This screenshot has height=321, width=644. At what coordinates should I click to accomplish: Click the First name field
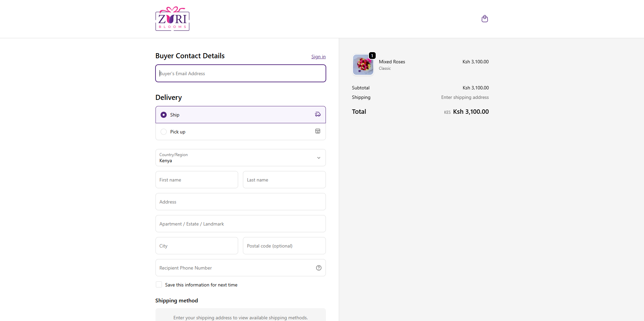(x=196, y=179)
